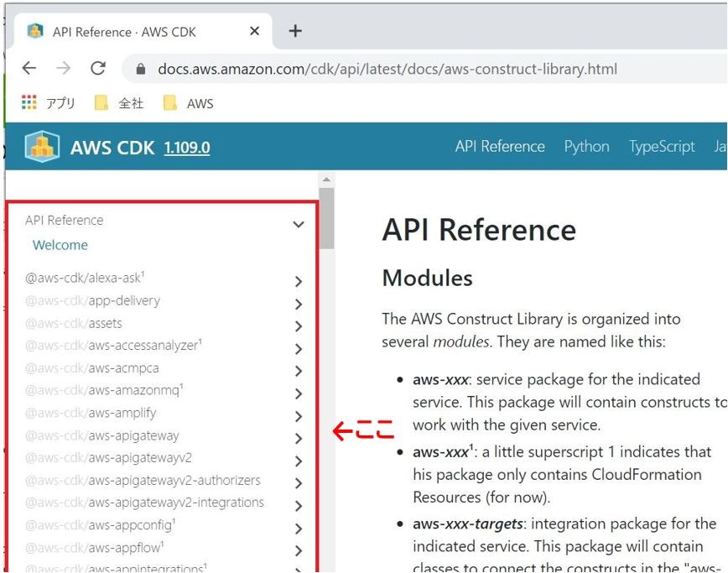This screenshot has height=573, width=728.
Task: Open TypeScript in the top navigation
Action: coord(662,146)
